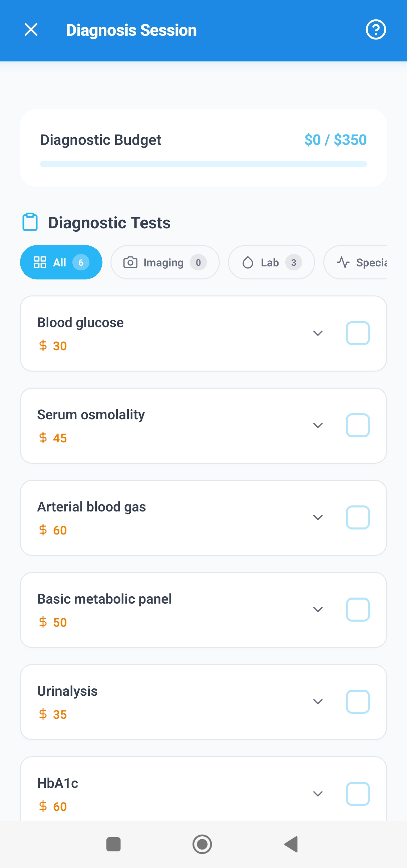Click the clipboard icon beside Diagnostic Tests

tap(30, 222)
